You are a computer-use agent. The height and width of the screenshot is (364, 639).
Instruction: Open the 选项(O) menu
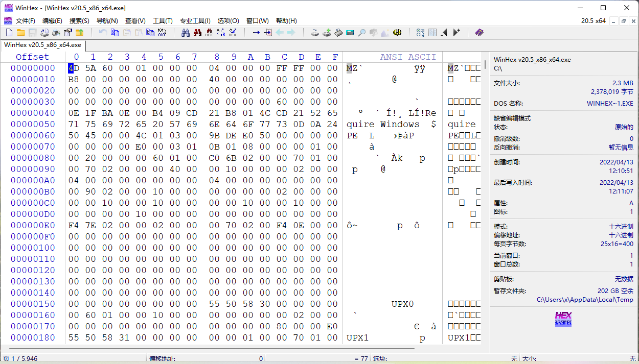229,21
